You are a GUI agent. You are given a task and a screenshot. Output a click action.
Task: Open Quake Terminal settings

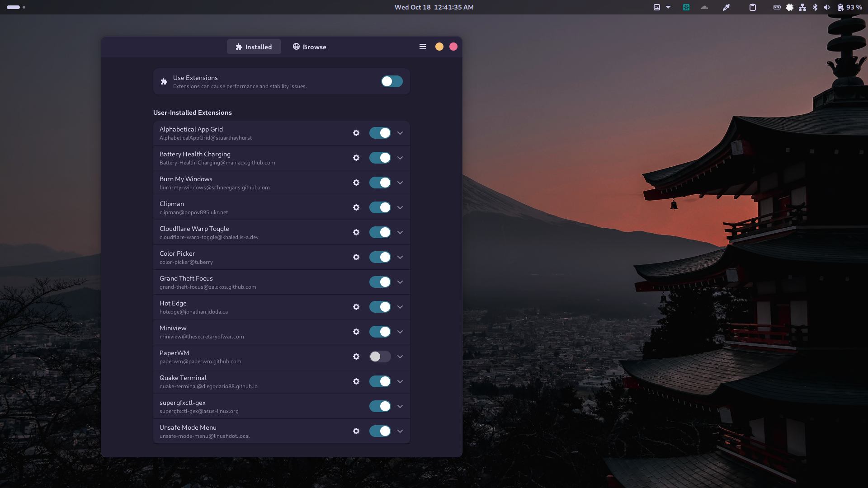click(356, 381)
